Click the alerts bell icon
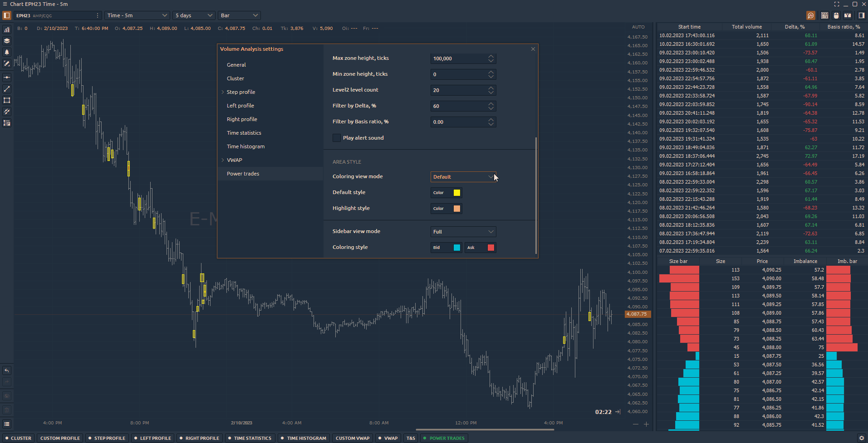This screenshot has height=443, width=868. click(x=7, y=52)
